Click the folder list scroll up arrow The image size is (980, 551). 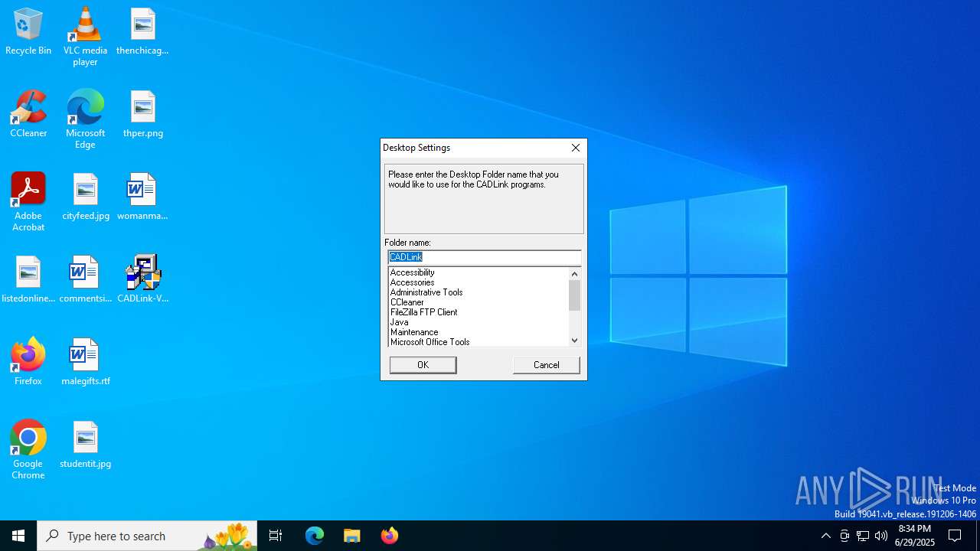tap(574, 274)
